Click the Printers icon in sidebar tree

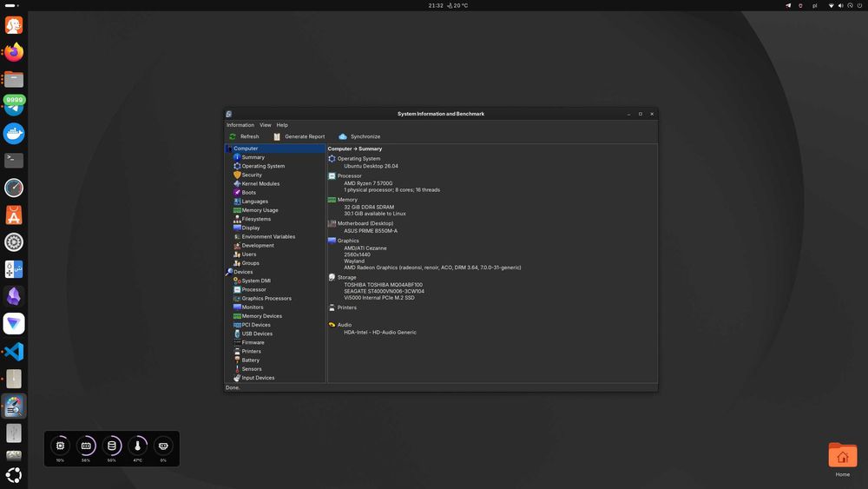pyautogui.click(x=237, y=352)
